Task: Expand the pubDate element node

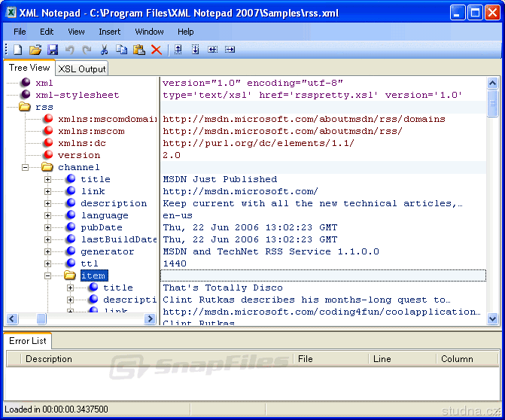Action: (48, 227)
